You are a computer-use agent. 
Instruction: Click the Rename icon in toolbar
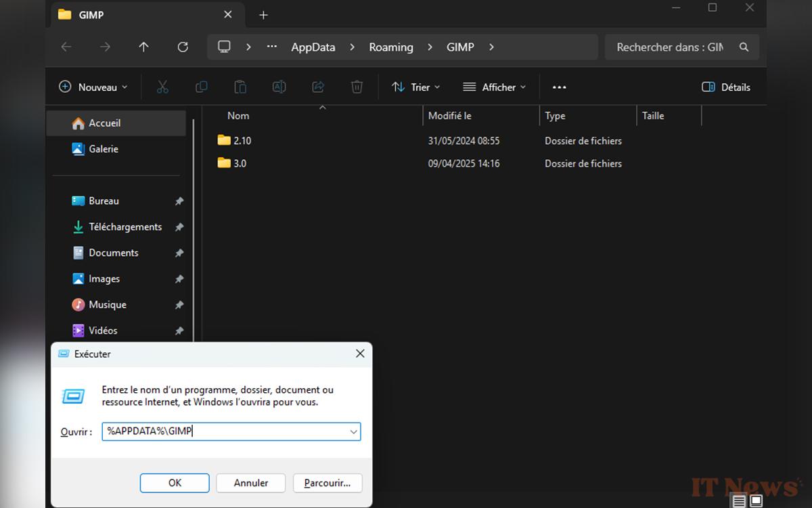279,87
